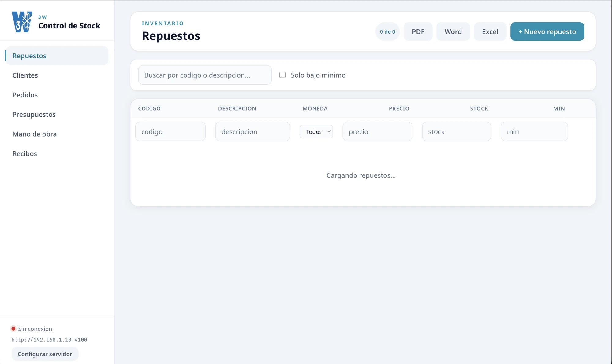Click the PRECIO column header
The height and width of the screenshot is (364, 612).
point(399,108)
